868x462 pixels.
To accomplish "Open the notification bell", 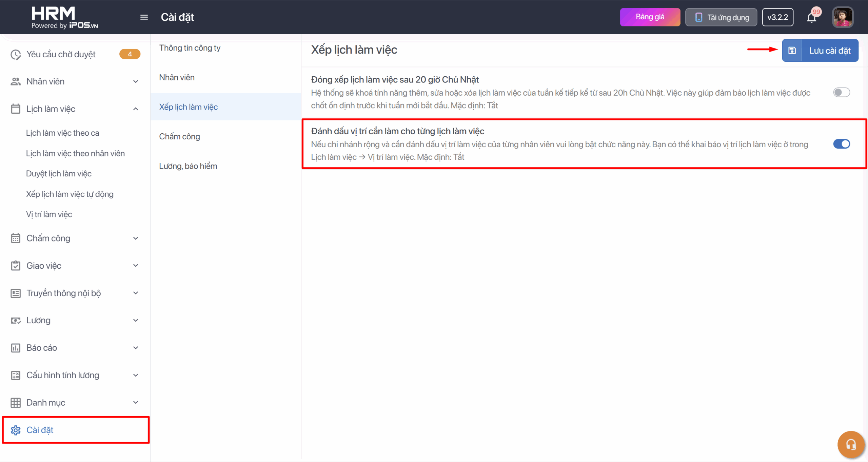I will click(811, 18).
